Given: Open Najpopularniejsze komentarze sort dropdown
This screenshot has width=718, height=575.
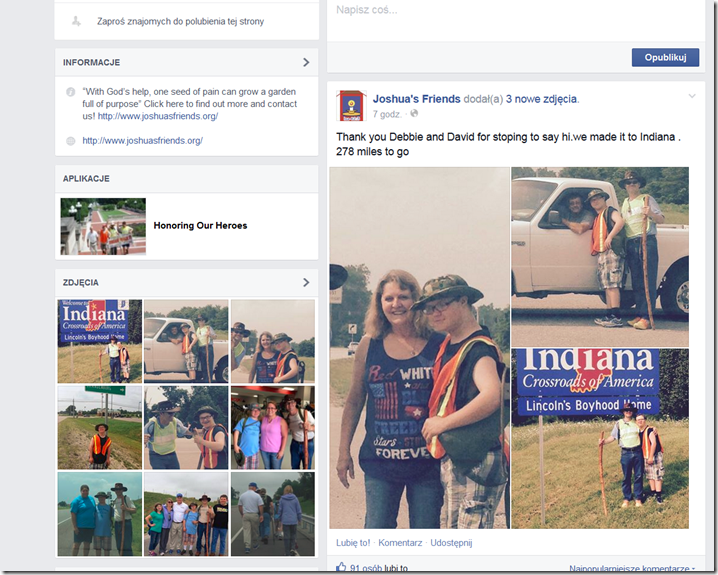Looking at the screenshot, I should pos(632,568).
